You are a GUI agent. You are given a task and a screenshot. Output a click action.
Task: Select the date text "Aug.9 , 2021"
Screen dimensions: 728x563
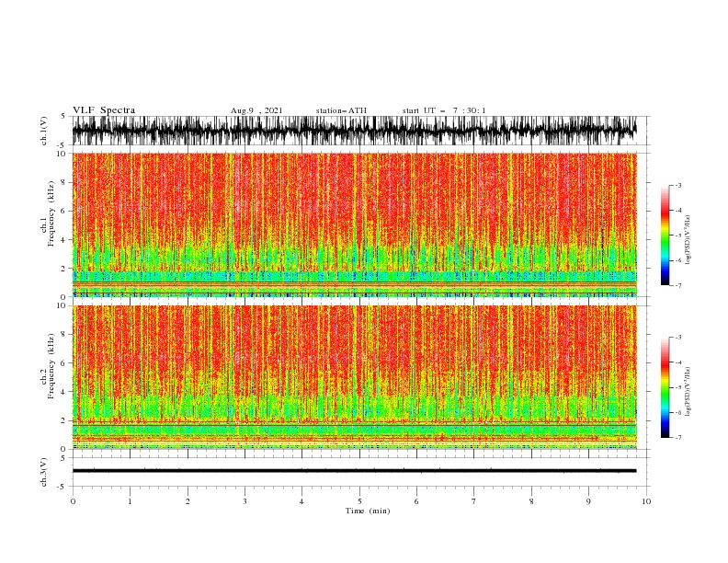[x=256, y=110]
